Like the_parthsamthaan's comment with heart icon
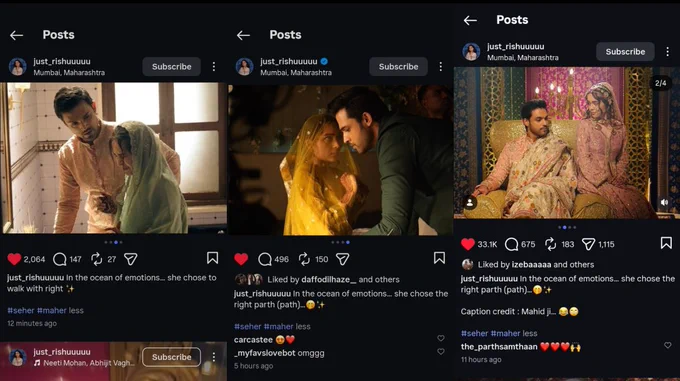 (x=667, y=345)
